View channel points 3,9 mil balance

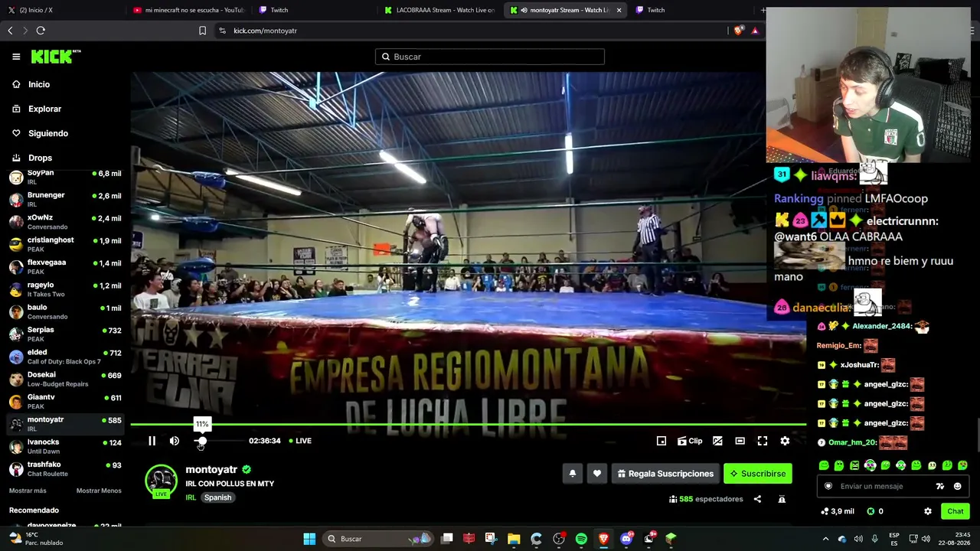[837, 511]
